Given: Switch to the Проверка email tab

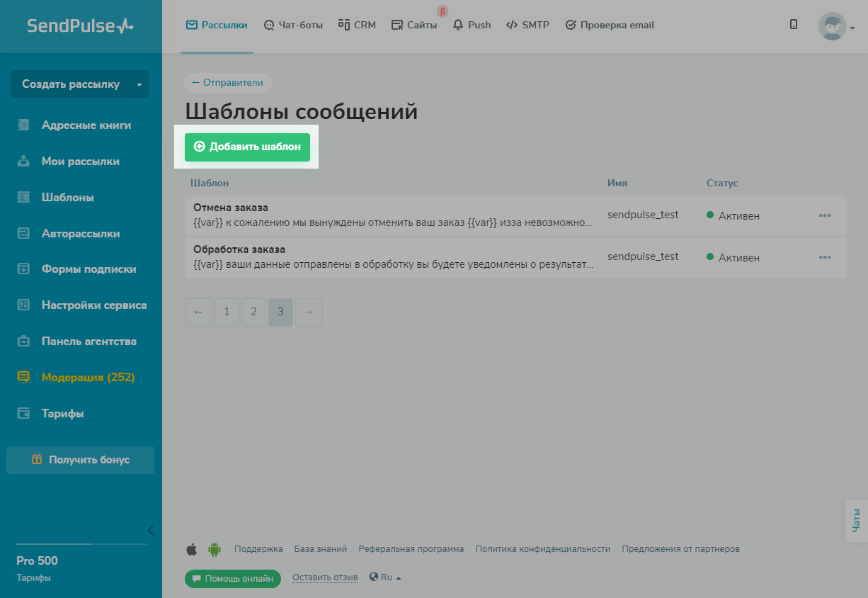Looking at the screenshot, I should (x=610, y=26).
